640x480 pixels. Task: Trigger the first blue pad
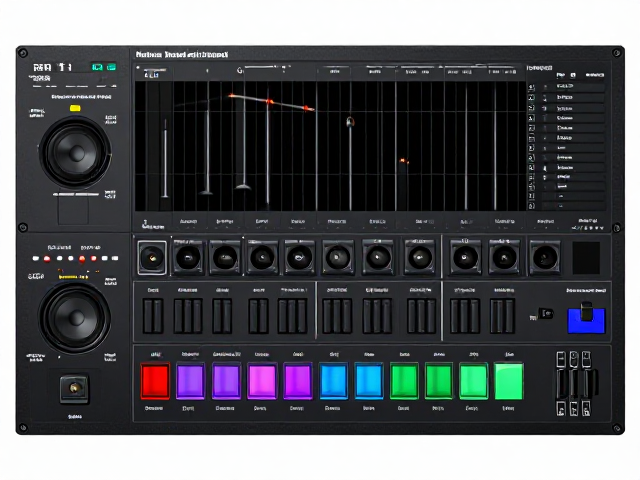[x=333, y=381]
